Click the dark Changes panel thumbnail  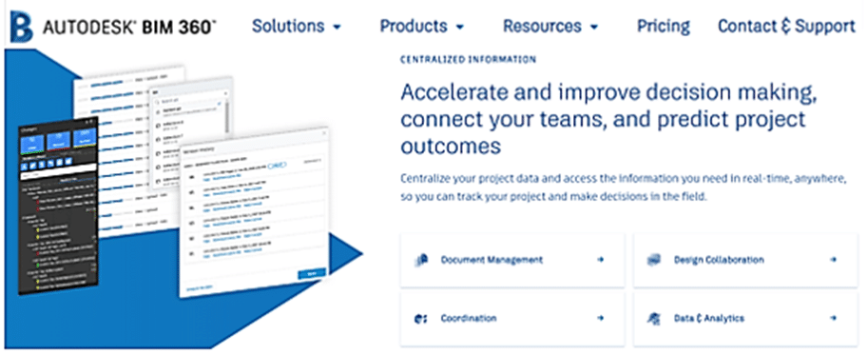(59, 206)
